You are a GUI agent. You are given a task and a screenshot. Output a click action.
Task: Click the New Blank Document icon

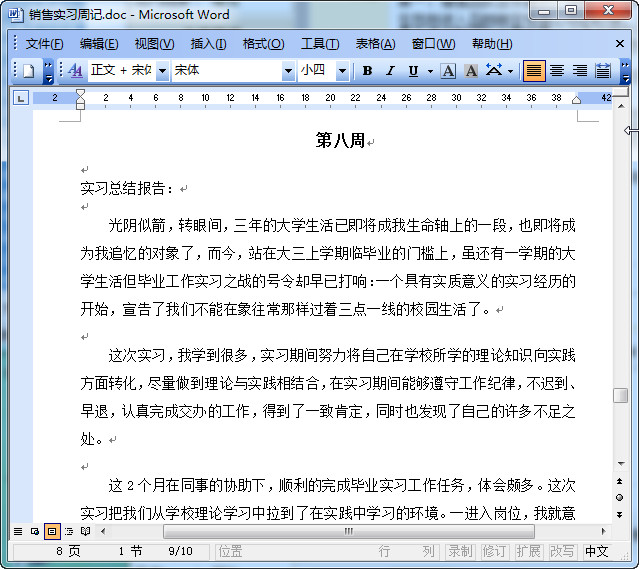[28, 71]
